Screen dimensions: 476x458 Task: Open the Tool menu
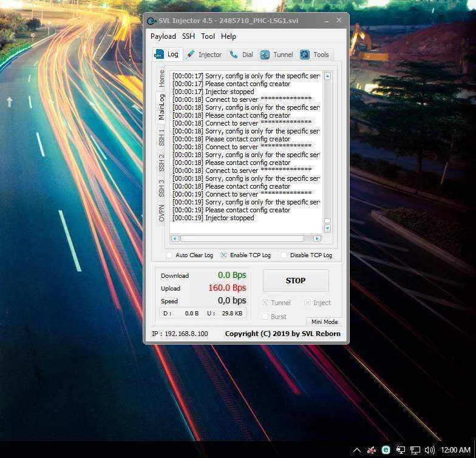point(208,36)
